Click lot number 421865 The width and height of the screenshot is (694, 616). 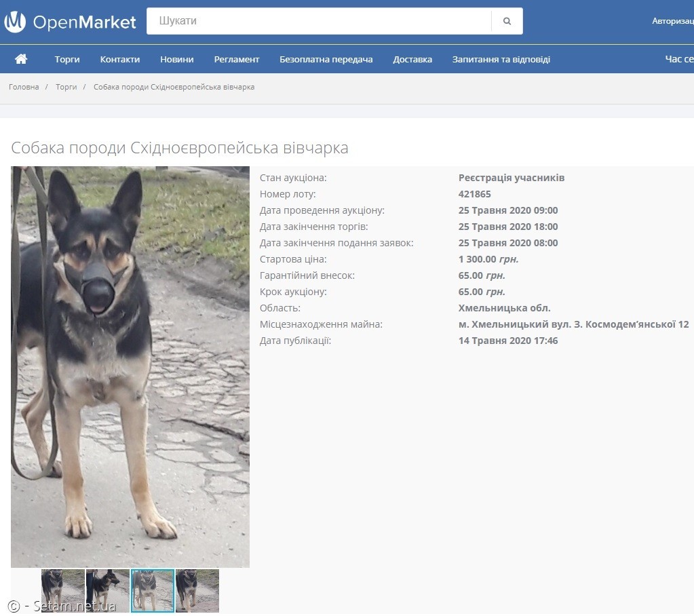click(x=474, y=194)
